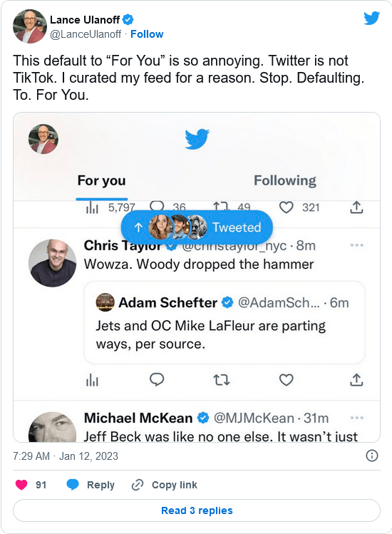Click the Twitter bird logo at top right
Image resolution: width=392 pixels, height=534 pixels.
(371, 18)
